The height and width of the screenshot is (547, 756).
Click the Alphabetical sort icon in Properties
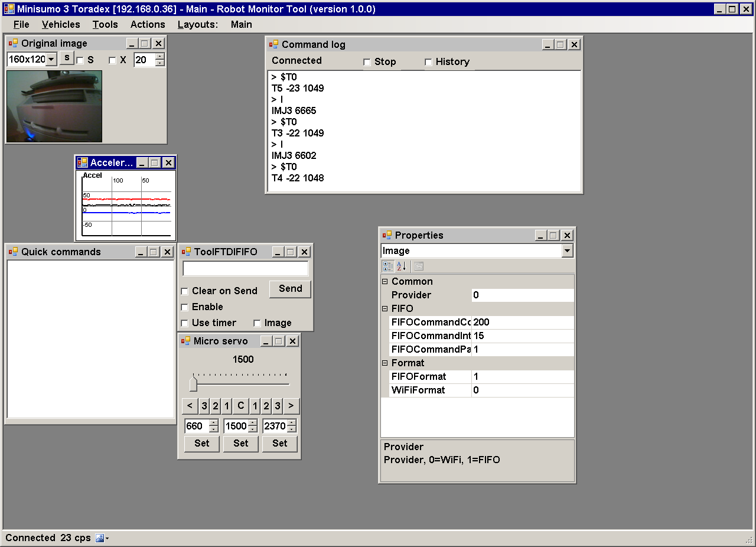(402, 266)
